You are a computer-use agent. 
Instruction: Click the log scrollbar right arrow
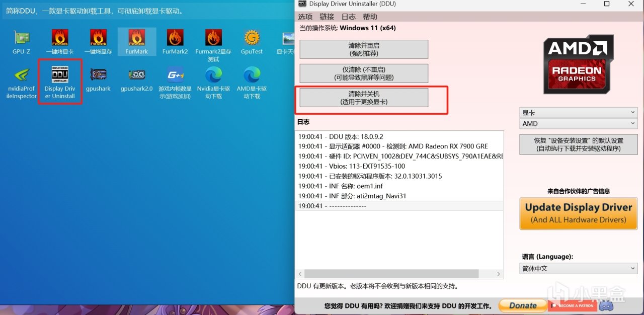point(499,274)
